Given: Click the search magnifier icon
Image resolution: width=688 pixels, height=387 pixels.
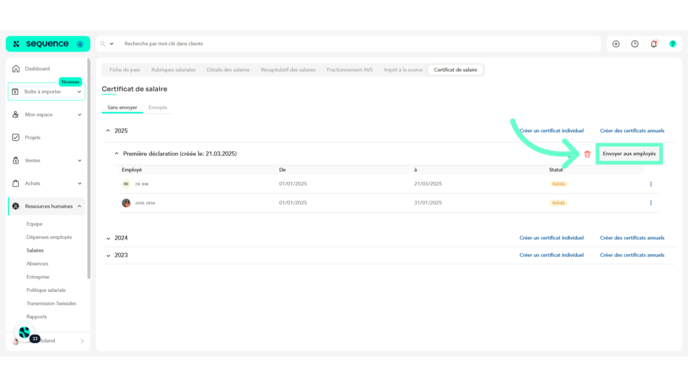Looking at the screenshot, I should (x=103, y=44).
